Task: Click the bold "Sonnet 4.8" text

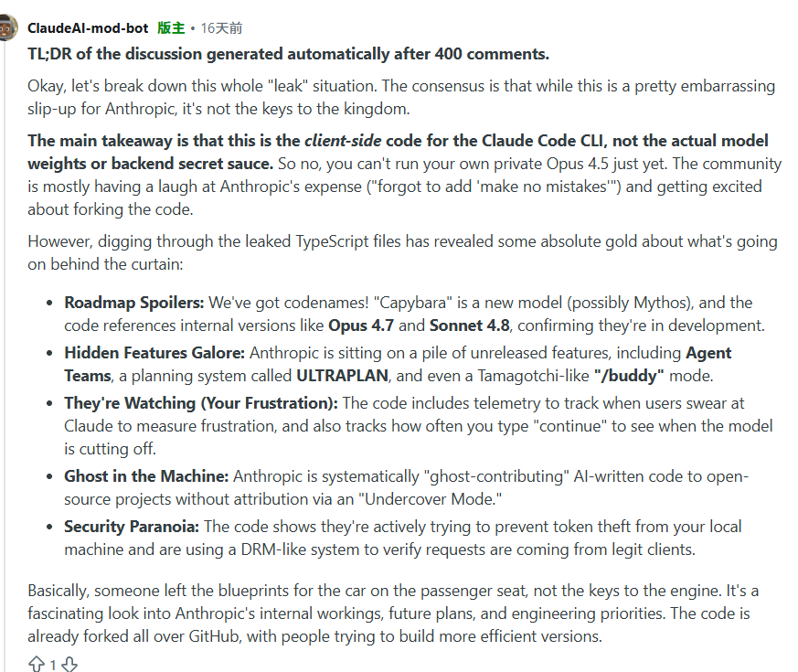Action: coord(470,325)
